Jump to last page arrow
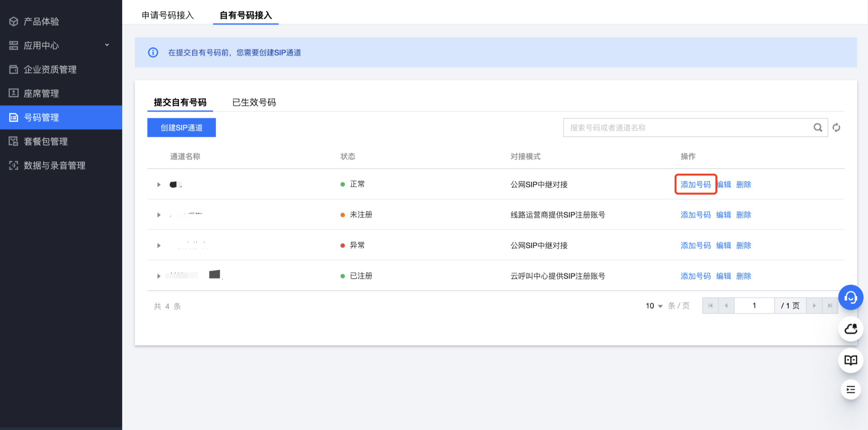 tap(830, 305)
